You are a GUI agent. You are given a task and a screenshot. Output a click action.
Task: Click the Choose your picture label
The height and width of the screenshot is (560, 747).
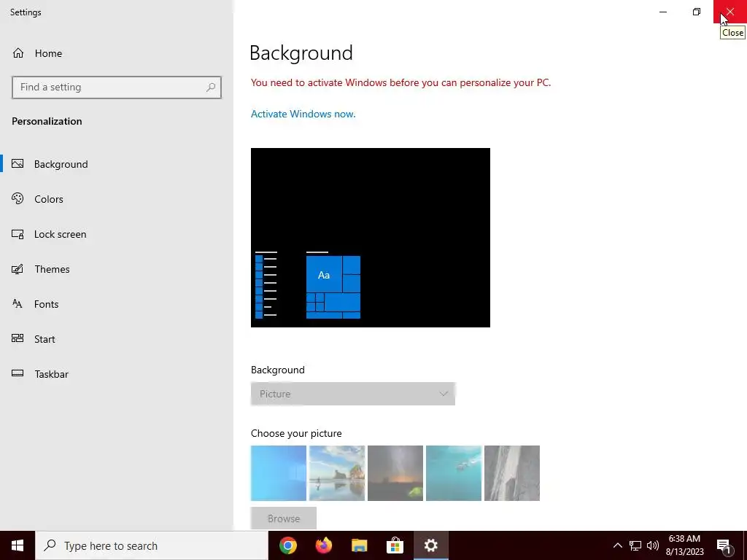point(296,433)
